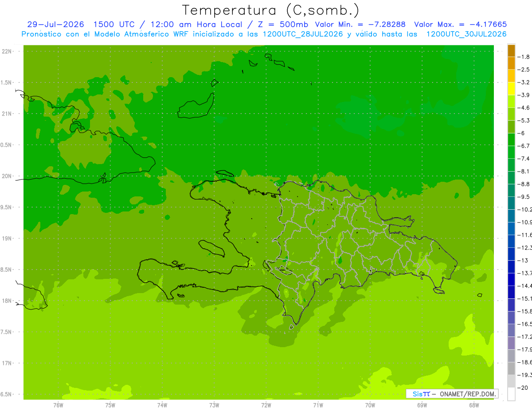Click the '70W' longitude label

[370, 405]
